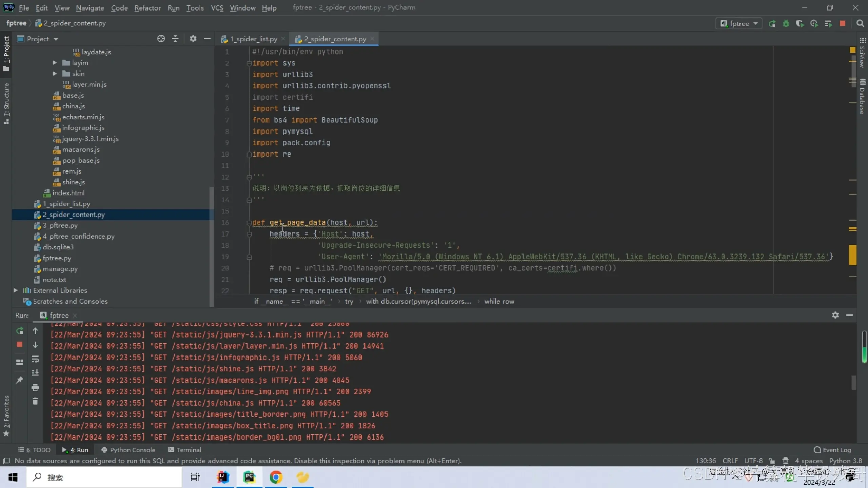Toggle soft-wrap in Run console
868x488 pixels.
tap(35, 359)
